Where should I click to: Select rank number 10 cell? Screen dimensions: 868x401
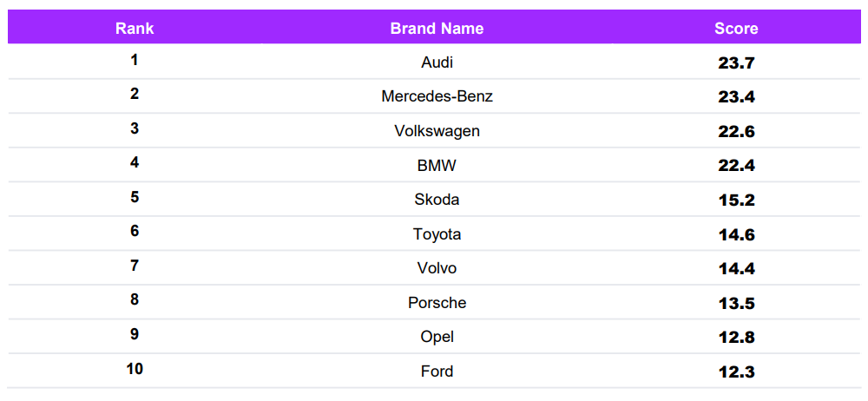click(x=135, y=369)
